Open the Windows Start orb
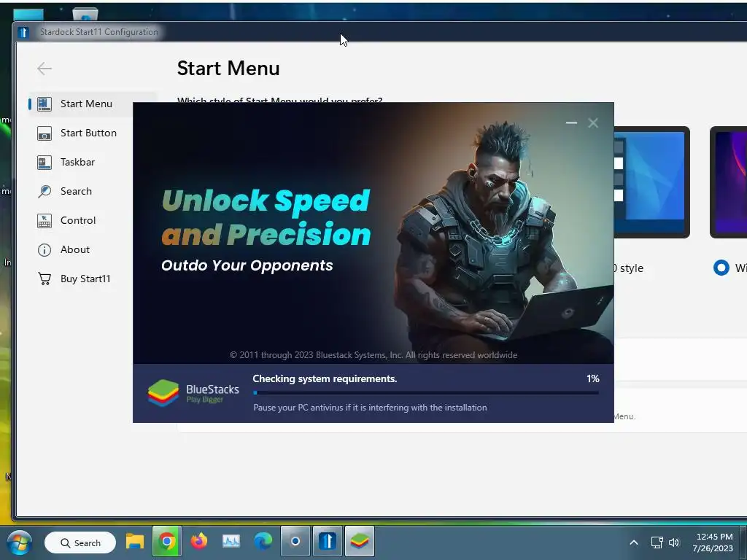Screen dimensions: 747x560 click(20, 542)
